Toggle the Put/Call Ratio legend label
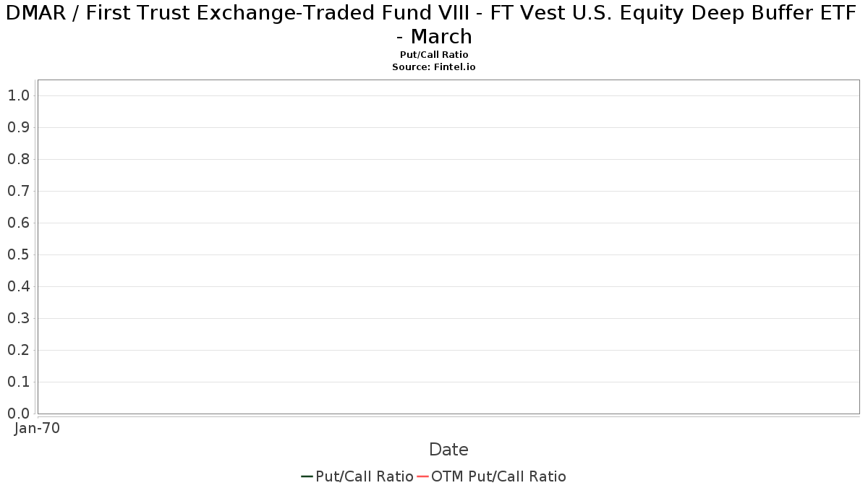868x488 pixels. coord(365,476)
